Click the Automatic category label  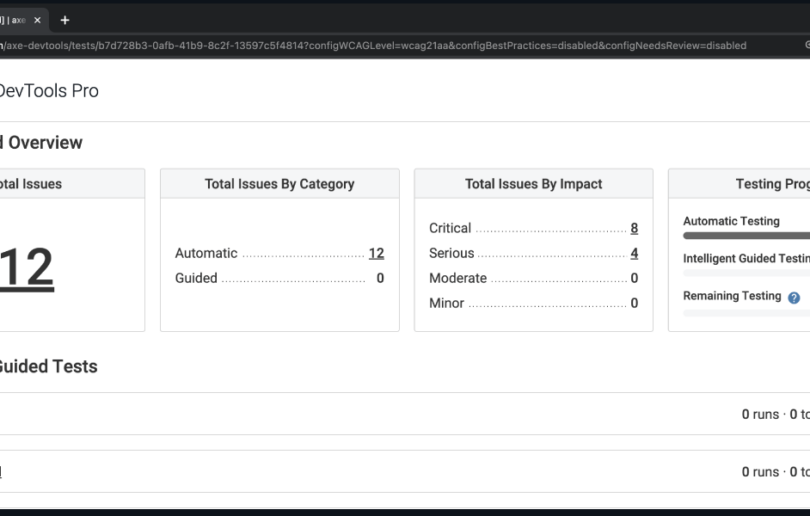coord(206,253)
